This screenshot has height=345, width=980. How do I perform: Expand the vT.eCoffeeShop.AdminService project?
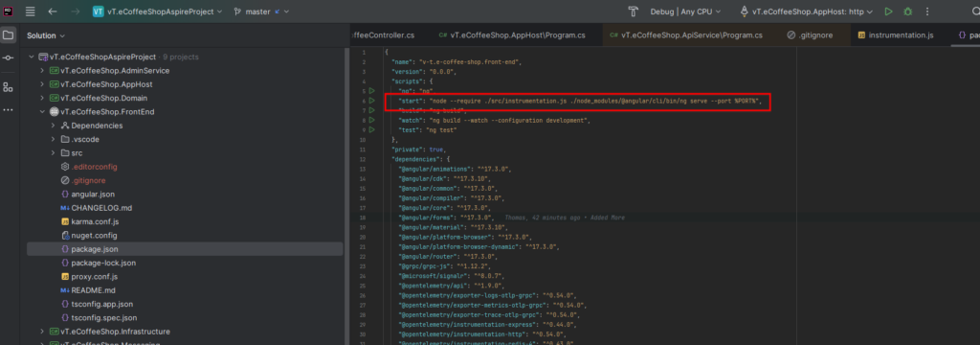42,71
